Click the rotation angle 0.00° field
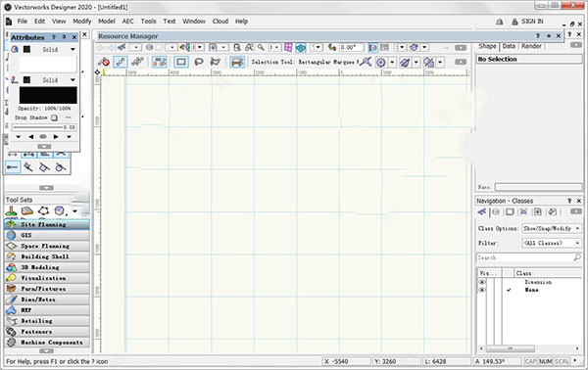The image size is (588, 370). (x=351, y=47)
